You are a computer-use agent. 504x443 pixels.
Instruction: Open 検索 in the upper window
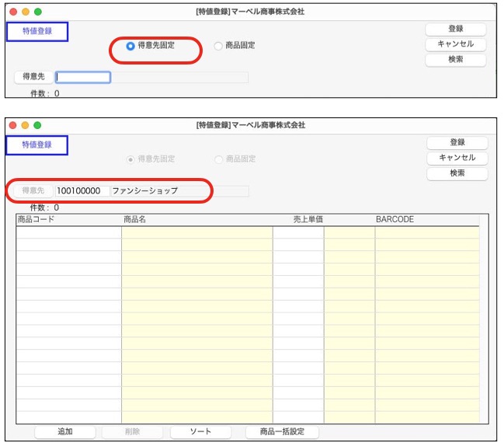[456, 60]
